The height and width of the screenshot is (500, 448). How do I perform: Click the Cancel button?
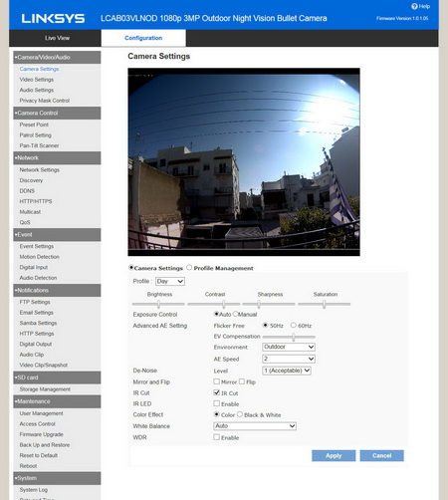point(381,455)
